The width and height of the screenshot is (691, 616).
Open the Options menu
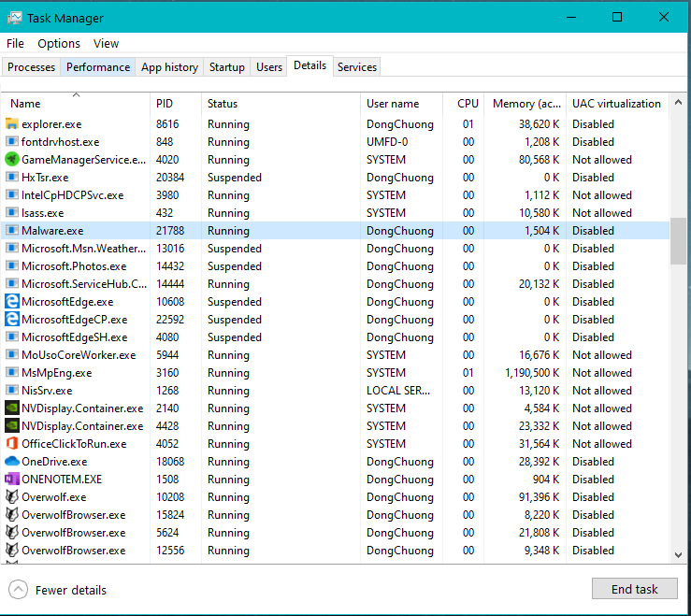pyautogui.click(x=59, y=44)
